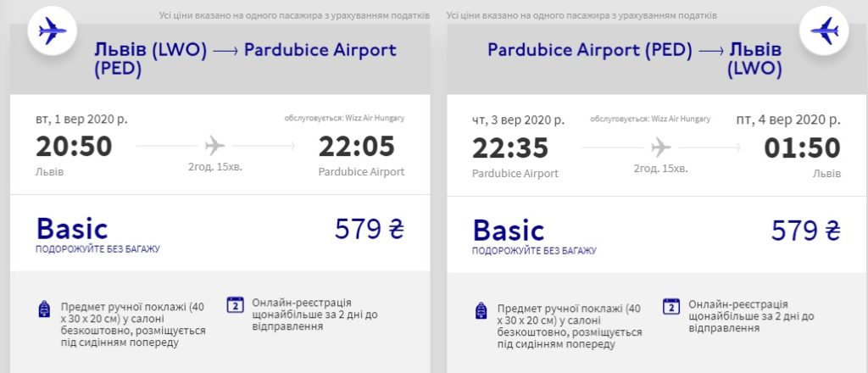Click the 22:05 arrival time
The width and height of the screenshot is (868, 373).
pyautogui.click(x=356, y=147)
